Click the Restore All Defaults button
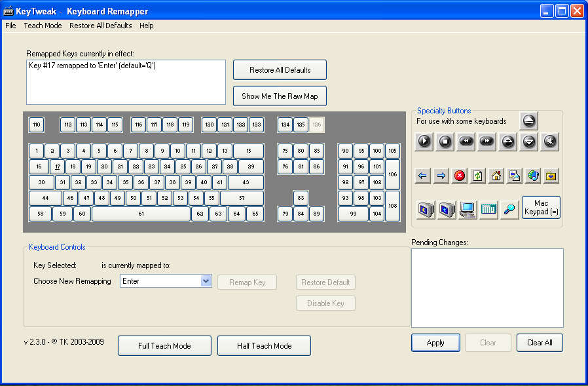Viewport: 588px width, 386px height. [280, 70]
